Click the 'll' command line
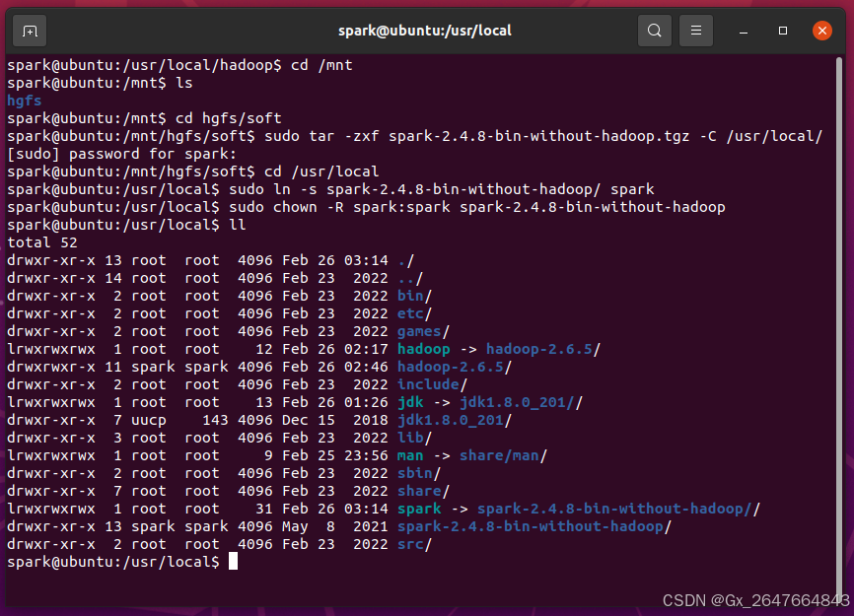 pos(126,225)
